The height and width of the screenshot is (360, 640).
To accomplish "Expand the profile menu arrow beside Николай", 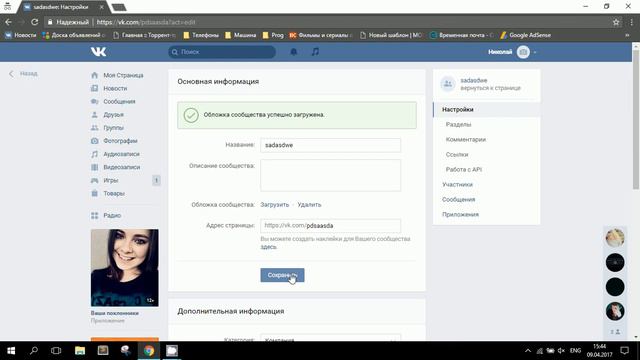I will (535, 52).
